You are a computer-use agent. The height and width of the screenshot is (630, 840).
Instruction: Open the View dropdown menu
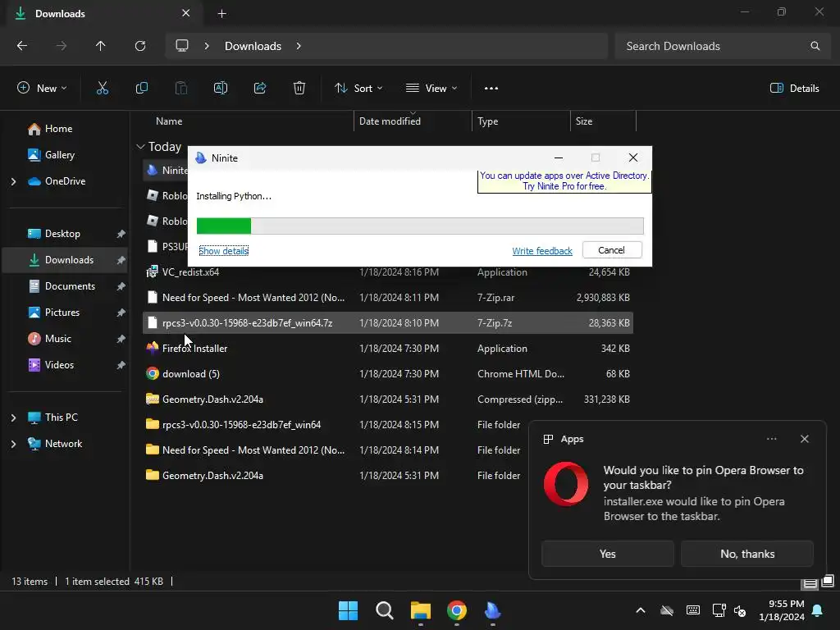pos(431,89)
